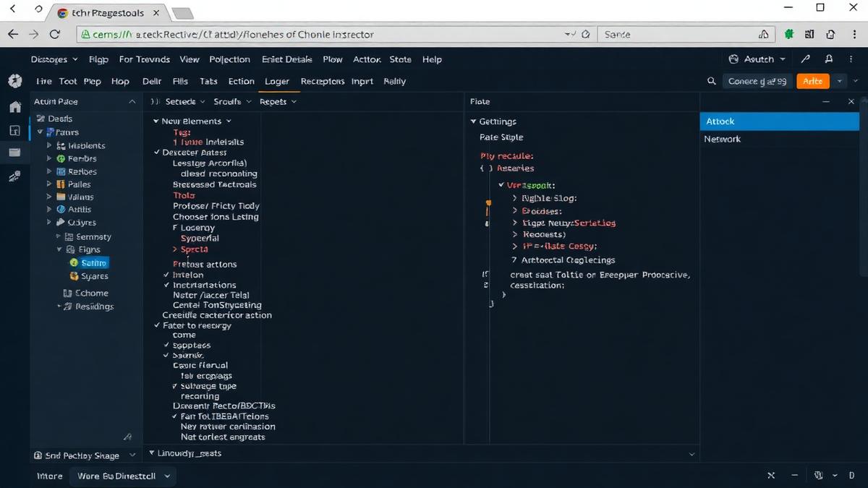868x488 pixels.
Task: Click the Intore button in the status bar
Action: (x=48, y=476)
